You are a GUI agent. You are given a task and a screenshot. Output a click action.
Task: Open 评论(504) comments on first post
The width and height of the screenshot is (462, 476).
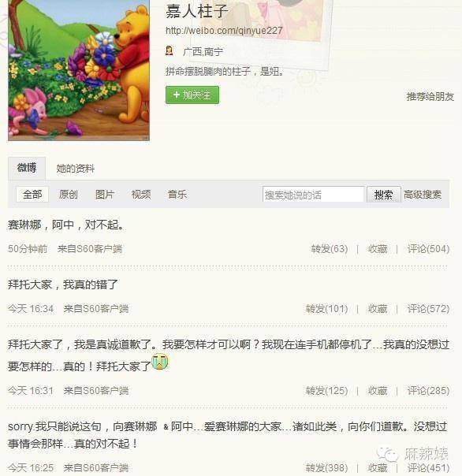[428, 249]
